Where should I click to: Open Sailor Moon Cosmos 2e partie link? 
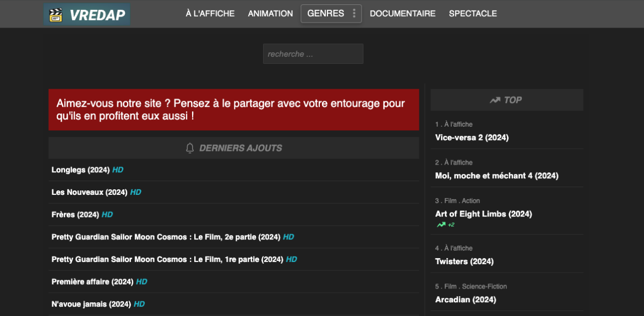click(166, 237)
